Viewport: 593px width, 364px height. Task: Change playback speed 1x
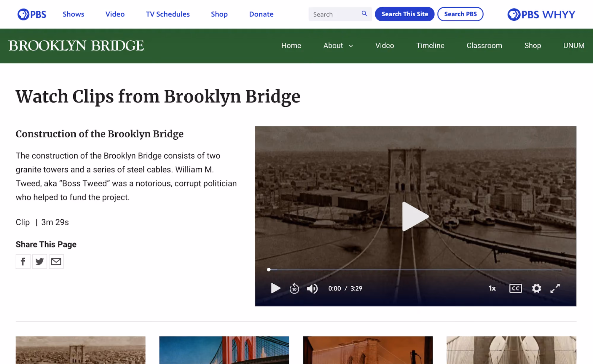(x=492, y=288)
